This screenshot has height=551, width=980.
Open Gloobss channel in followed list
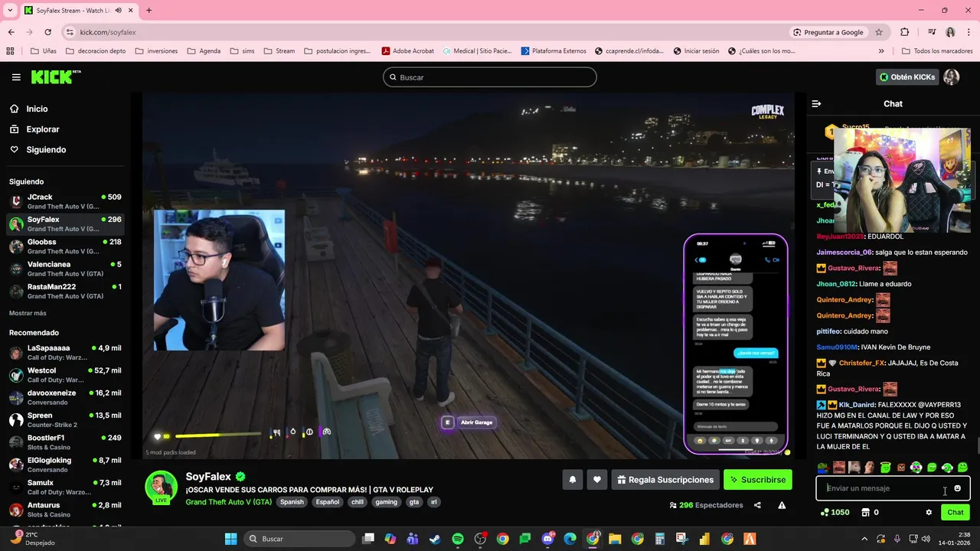coord(65,246)
